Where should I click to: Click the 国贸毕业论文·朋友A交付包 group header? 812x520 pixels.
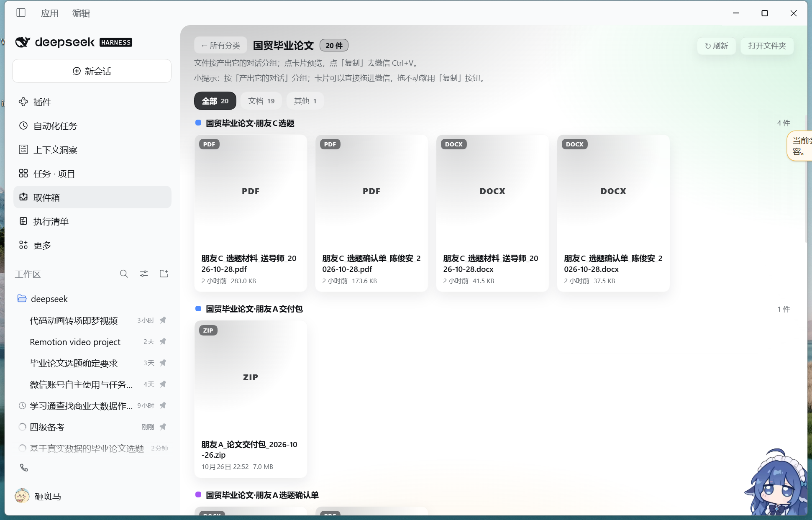[254, 309]
